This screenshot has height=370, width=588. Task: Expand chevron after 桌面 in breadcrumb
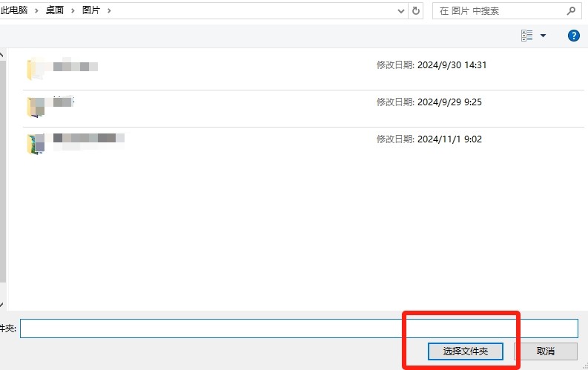coord(73,11)
